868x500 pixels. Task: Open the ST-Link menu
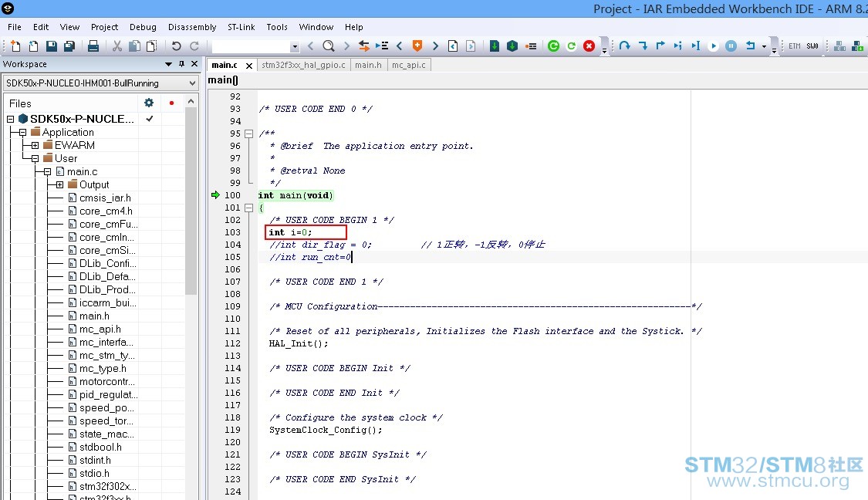(x=241, y=27)
